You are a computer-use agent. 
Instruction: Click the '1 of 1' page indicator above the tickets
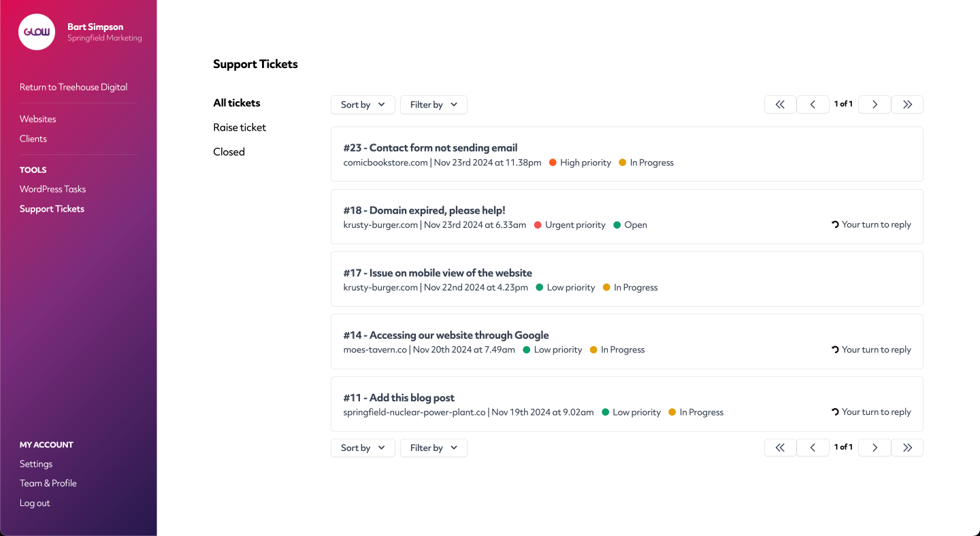click(x=843, y=104)
